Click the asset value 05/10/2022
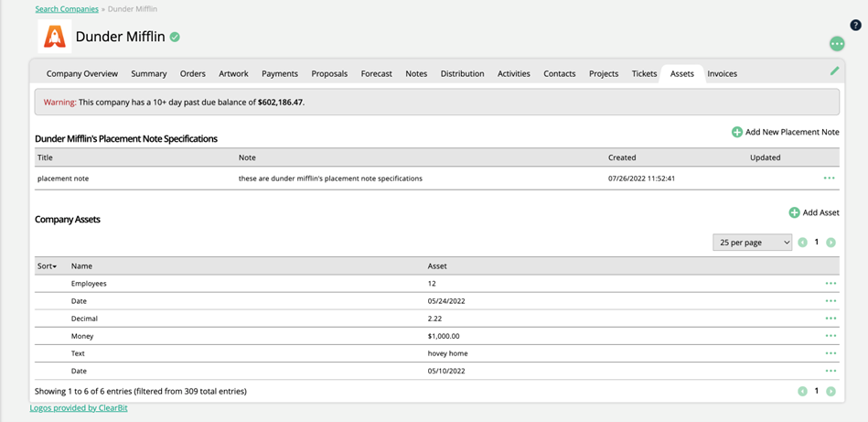868x422 pixels. point(446,372)
